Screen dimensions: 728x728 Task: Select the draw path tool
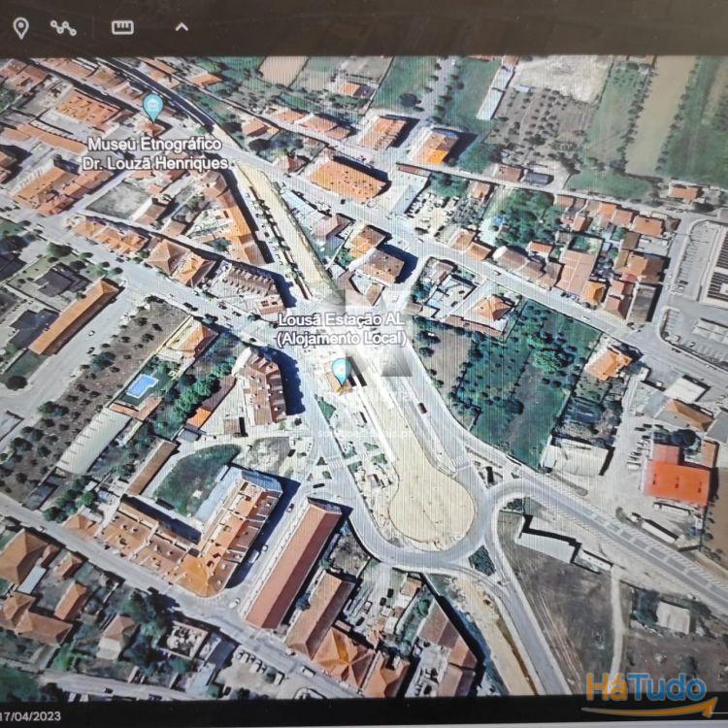[x=63, y=28]
